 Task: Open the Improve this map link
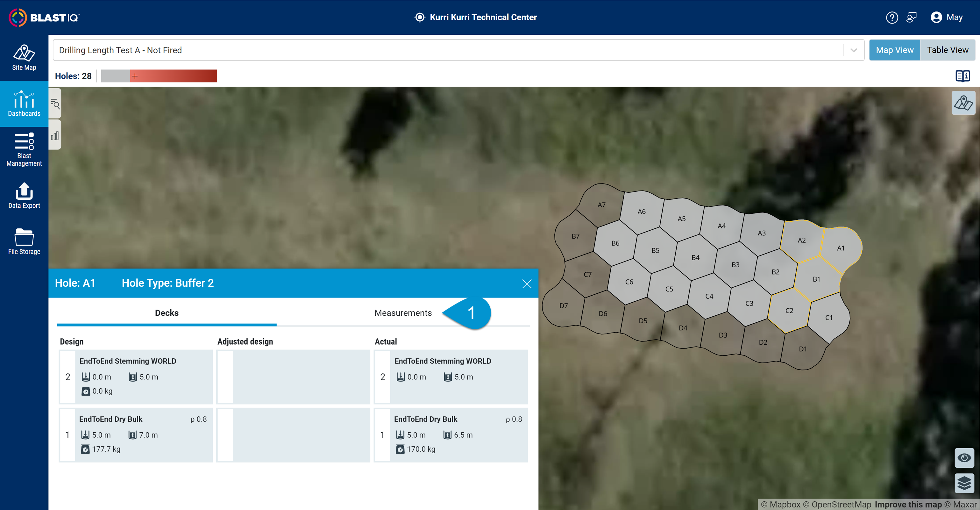click(908, 505)
